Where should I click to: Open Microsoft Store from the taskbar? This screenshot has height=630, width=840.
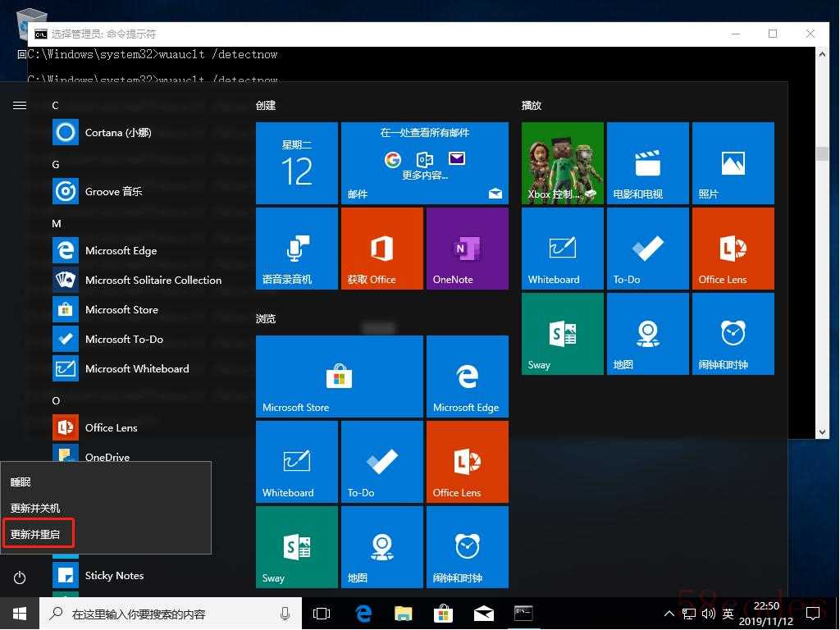click(x=443, y=614)
